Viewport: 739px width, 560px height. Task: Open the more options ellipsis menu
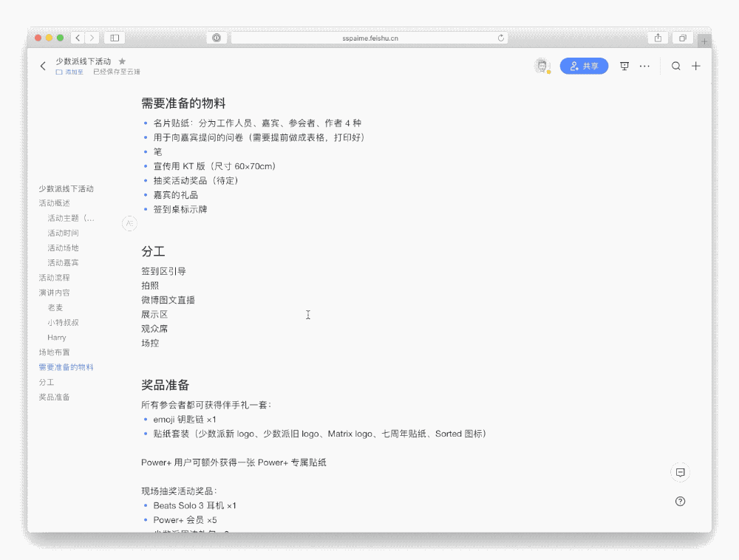coord(644,66)
